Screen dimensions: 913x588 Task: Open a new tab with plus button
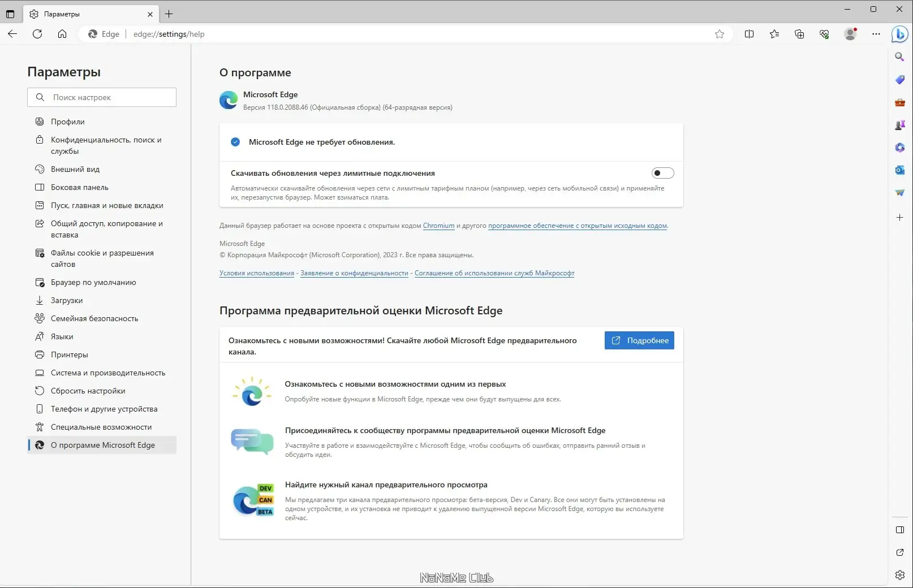coord(169,14)
